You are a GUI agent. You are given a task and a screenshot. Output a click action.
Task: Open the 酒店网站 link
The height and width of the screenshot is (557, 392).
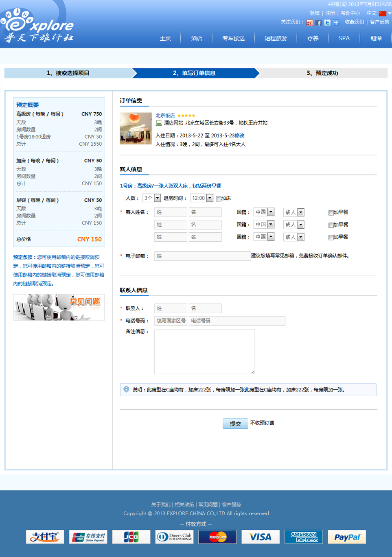coord(173,122)
